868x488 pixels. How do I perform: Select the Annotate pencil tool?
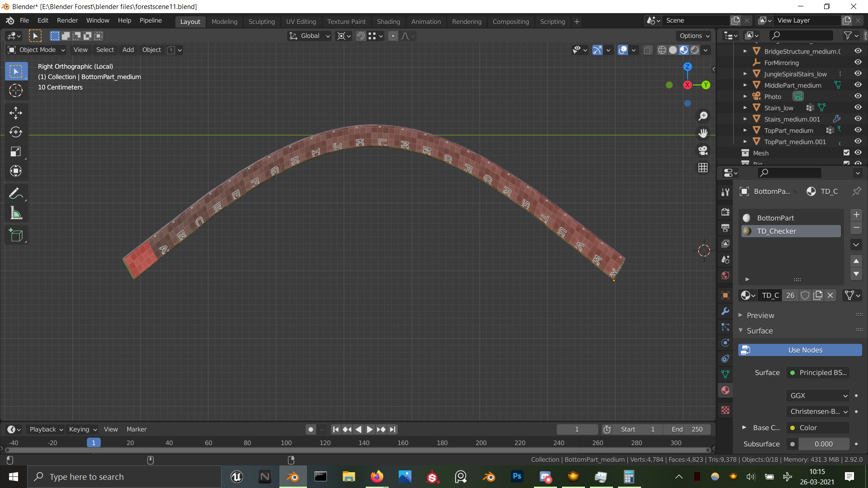coord(16,193)
